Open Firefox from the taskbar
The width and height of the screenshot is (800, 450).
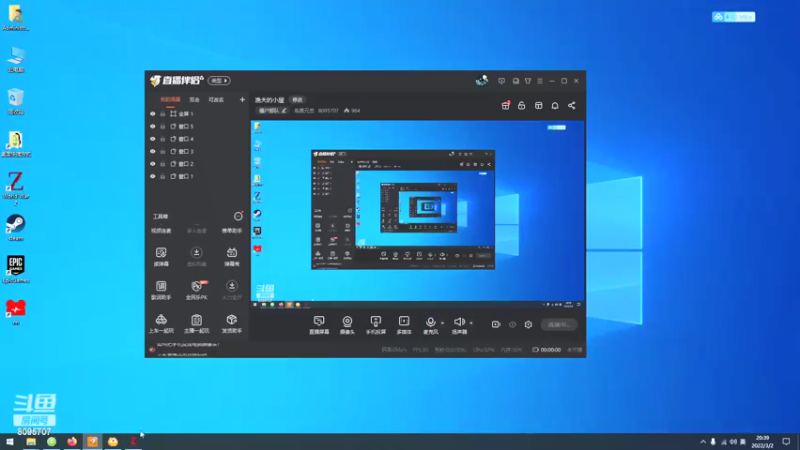72,441
